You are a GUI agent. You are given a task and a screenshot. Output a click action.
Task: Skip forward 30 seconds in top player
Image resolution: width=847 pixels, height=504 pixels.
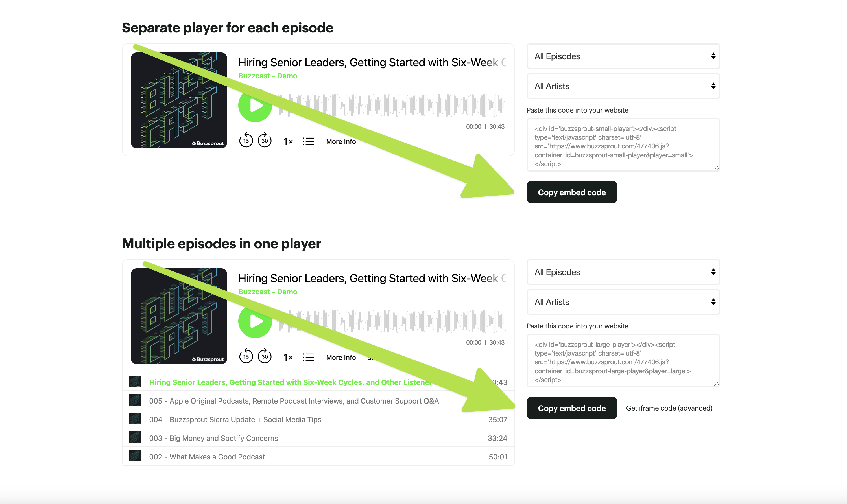click(265, 140)
